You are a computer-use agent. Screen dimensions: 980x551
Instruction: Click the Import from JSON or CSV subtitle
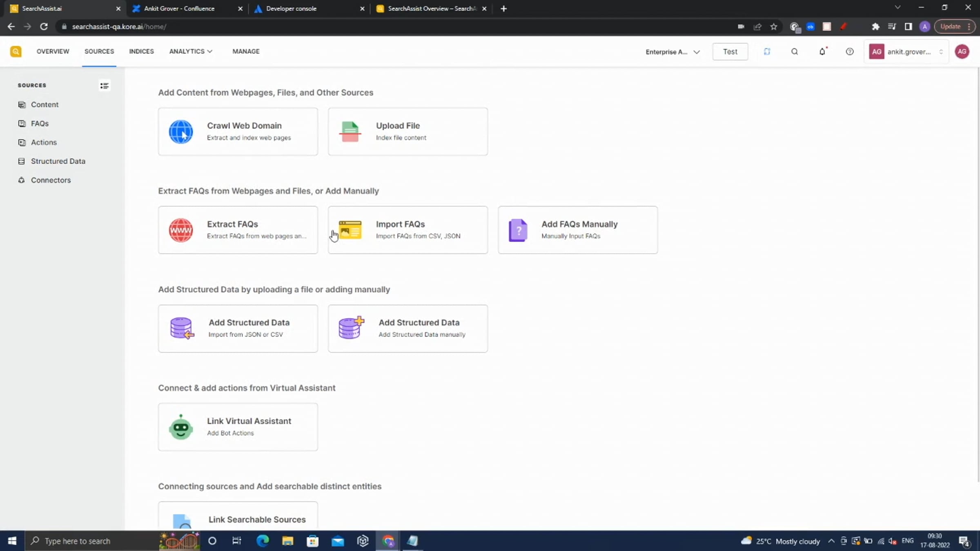(245, 334)
